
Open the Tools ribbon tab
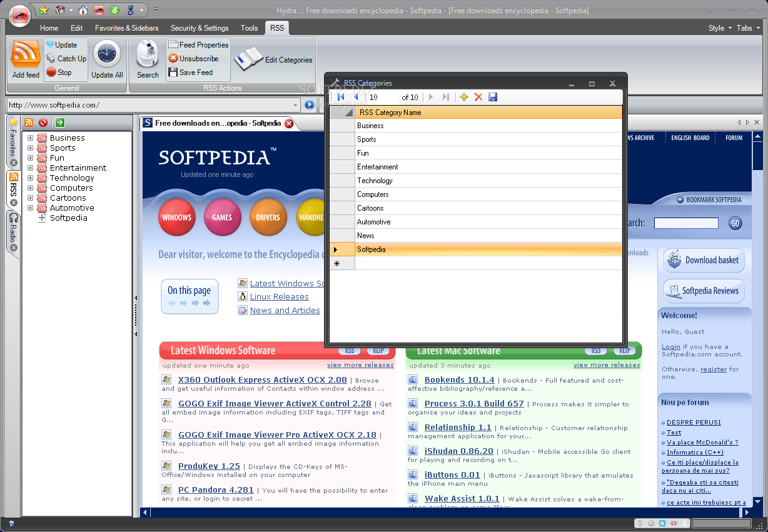250,28
